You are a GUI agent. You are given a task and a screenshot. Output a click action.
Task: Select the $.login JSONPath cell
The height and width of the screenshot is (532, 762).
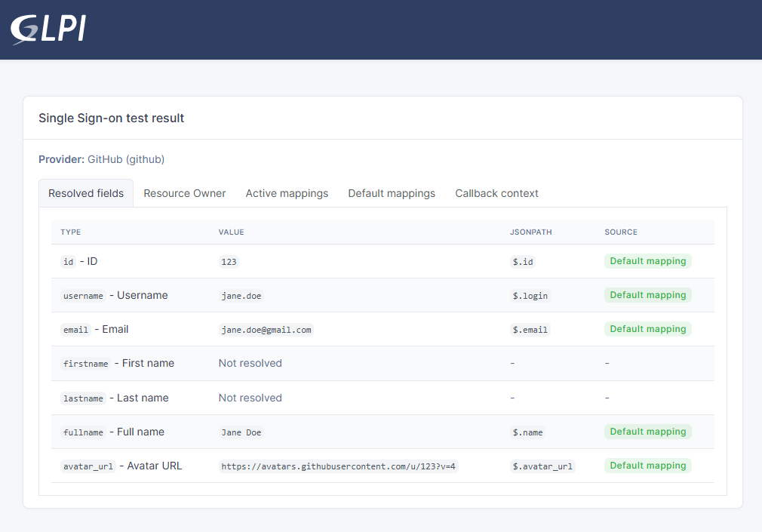(x=530, y=296)
